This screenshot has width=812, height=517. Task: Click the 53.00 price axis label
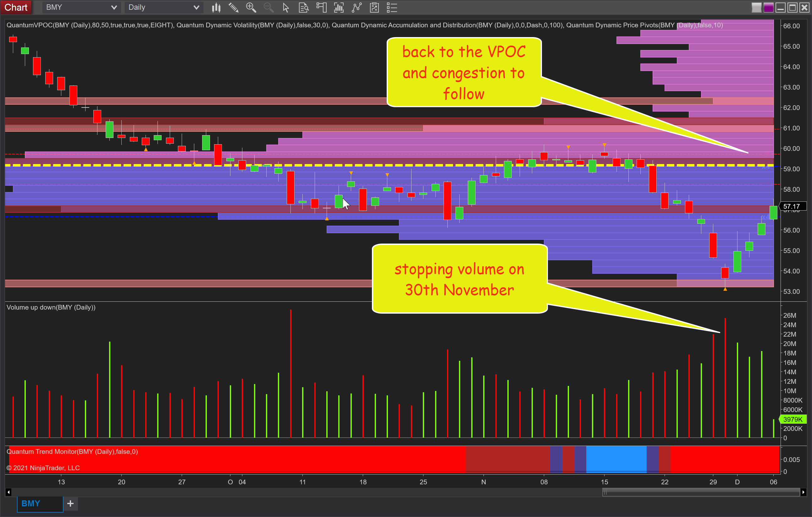pyautogui.click(x=792, y=292)
